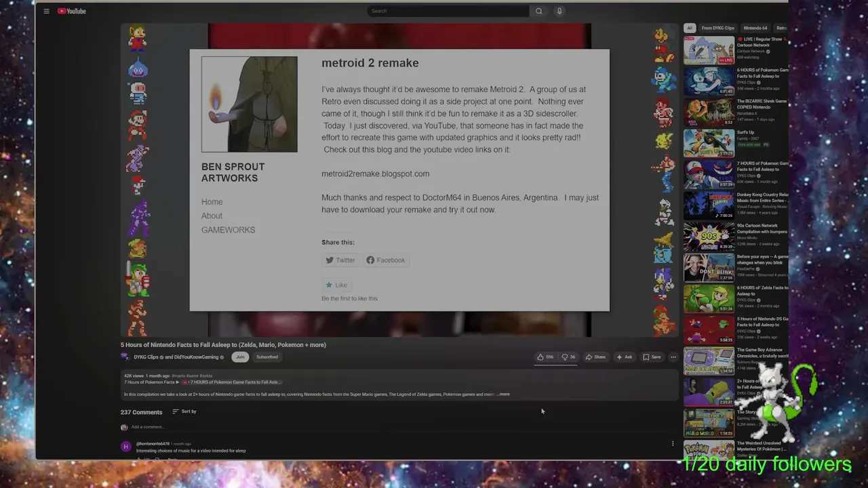This screenshot has width=868, height=488.
Task: Click BEN SPROUT ARTWORKS site title
Action: tap(233, 173)
